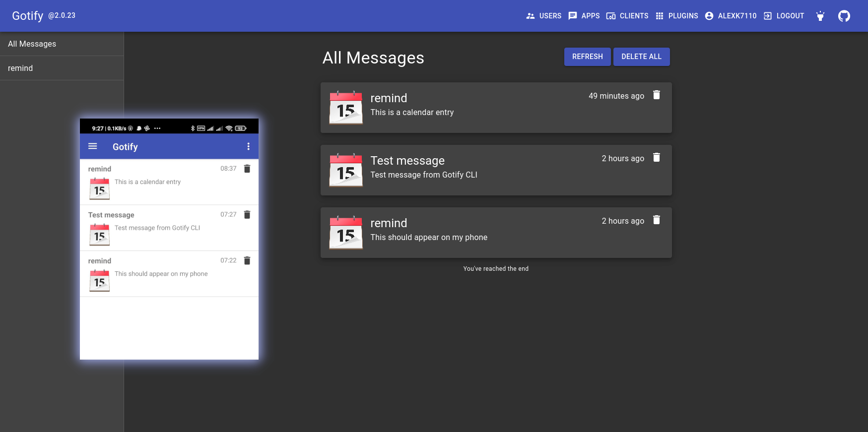Click the calendar icon of the calendar entry message
The image size is (868, 432).
tap(346, 107)
